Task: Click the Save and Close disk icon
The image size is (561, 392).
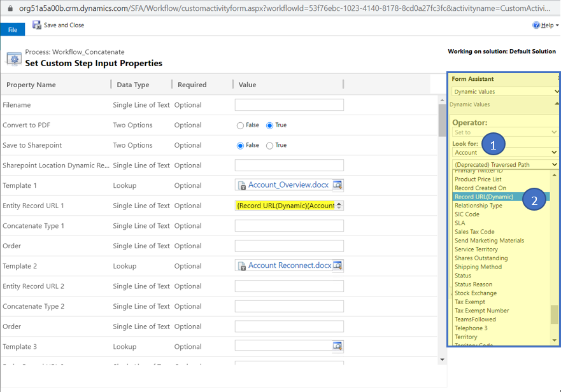Action: pyautogui.click(x=37, y=25)
